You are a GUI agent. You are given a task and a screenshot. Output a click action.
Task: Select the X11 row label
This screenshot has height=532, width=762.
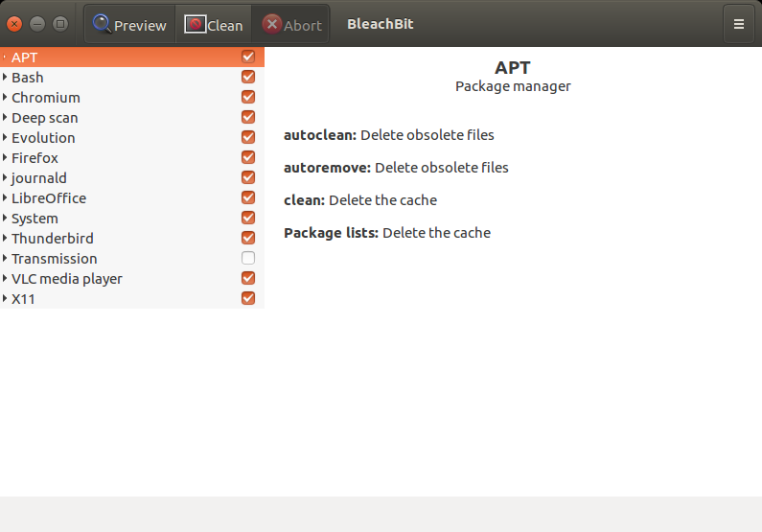click(23, 299)
